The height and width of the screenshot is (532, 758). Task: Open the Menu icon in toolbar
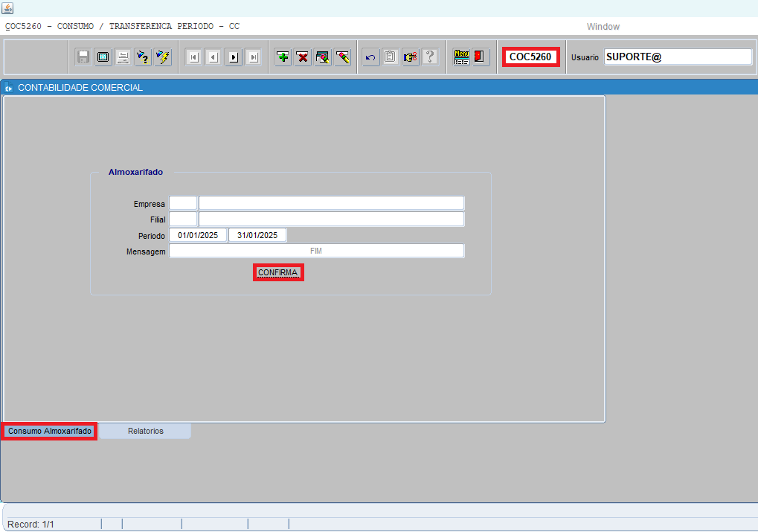(x=462, y=57)
